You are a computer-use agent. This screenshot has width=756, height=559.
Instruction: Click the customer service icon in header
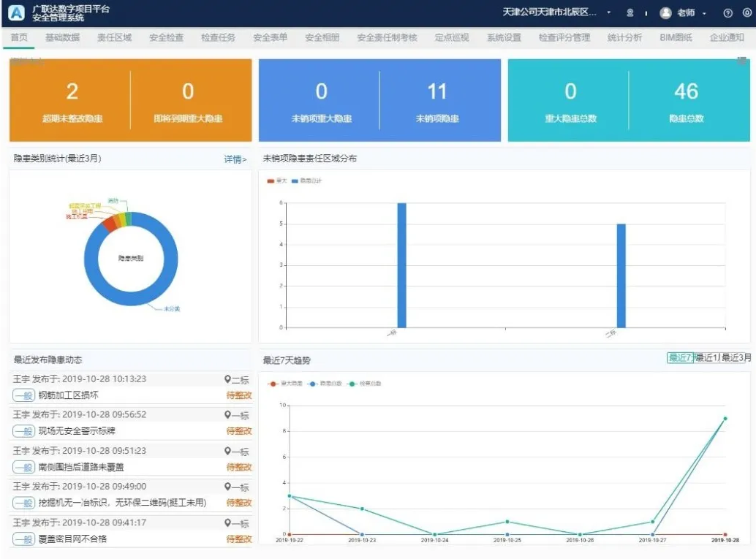click(x=630, y=13)
